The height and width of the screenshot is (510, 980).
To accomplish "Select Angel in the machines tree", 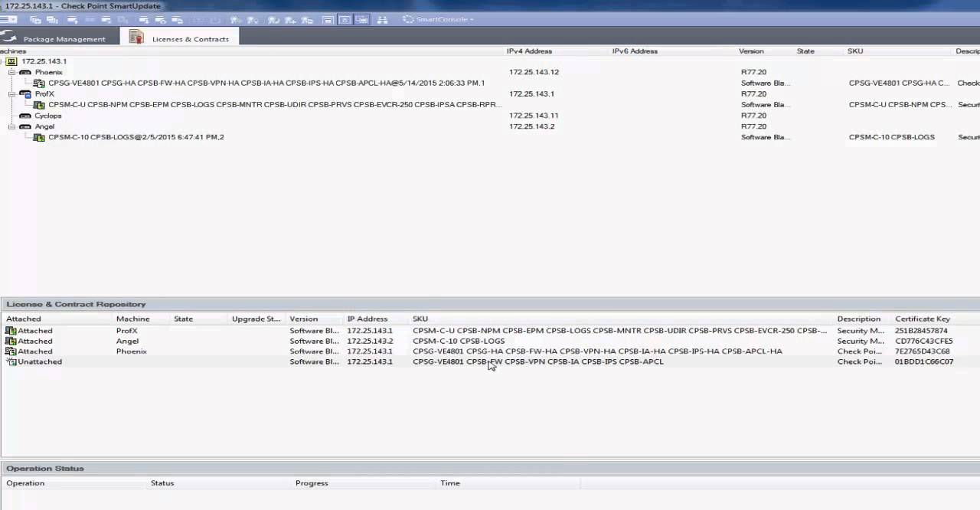I will pos(44,126).
